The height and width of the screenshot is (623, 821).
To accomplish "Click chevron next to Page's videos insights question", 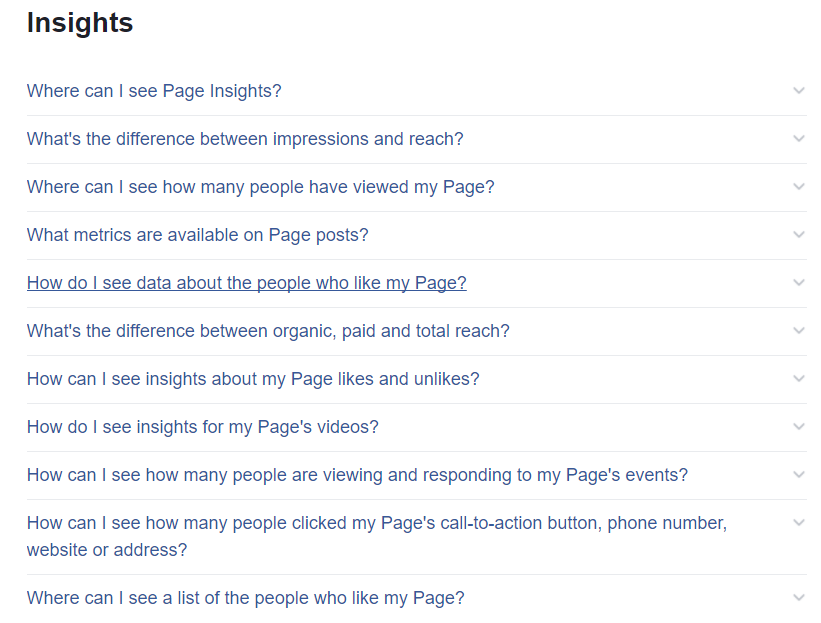I will pos(798,427).
